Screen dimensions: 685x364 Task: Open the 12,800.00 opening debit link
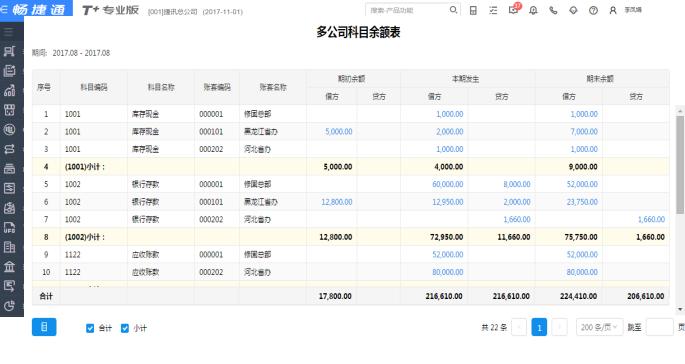point(337,202)
